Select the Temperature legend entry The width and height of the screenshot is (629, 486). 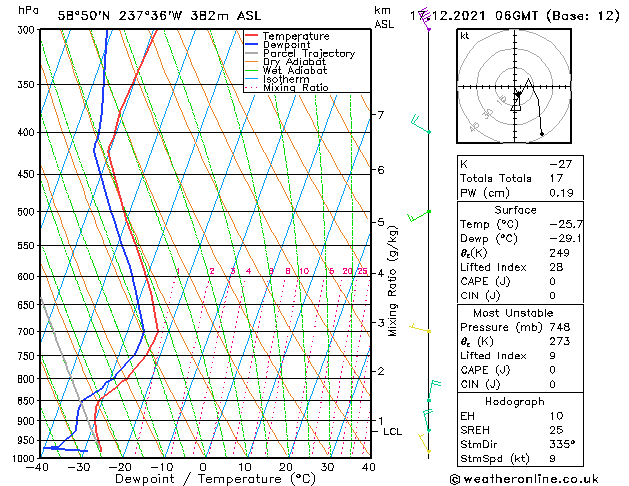pos(296,36)
